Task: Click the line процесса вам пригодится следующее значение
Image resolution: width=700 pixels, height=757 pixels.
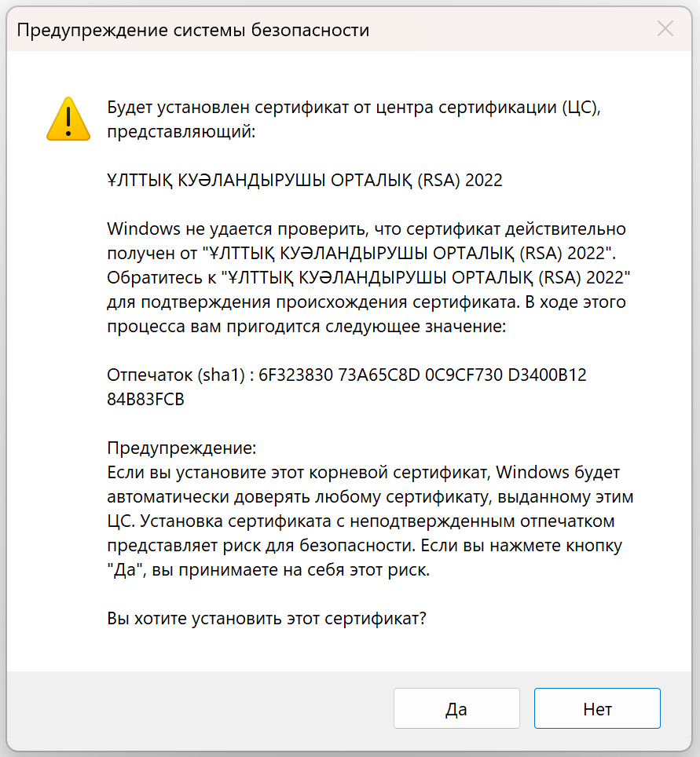Action: pos(306,327)
